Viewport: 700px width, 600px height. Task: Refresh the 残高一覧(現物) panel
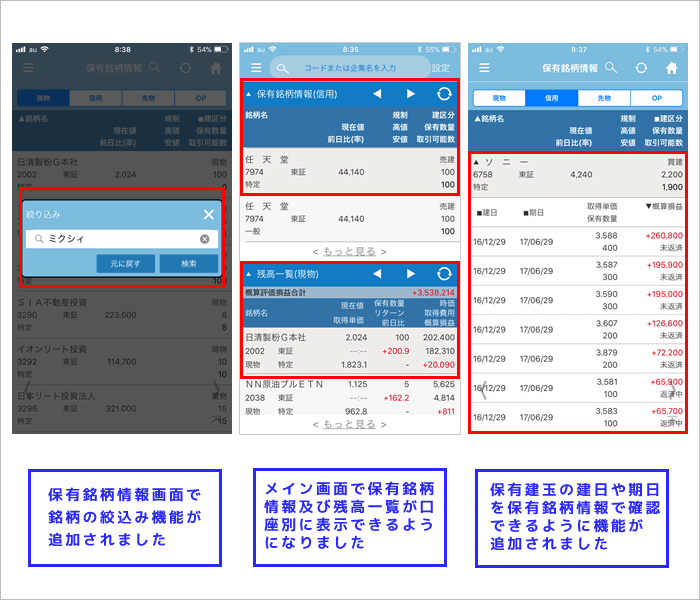(x=444, y=274)
